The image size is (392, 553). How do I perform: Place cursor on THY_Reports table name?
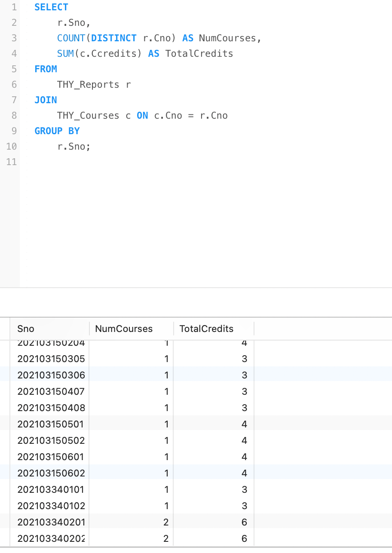(88, 85)
